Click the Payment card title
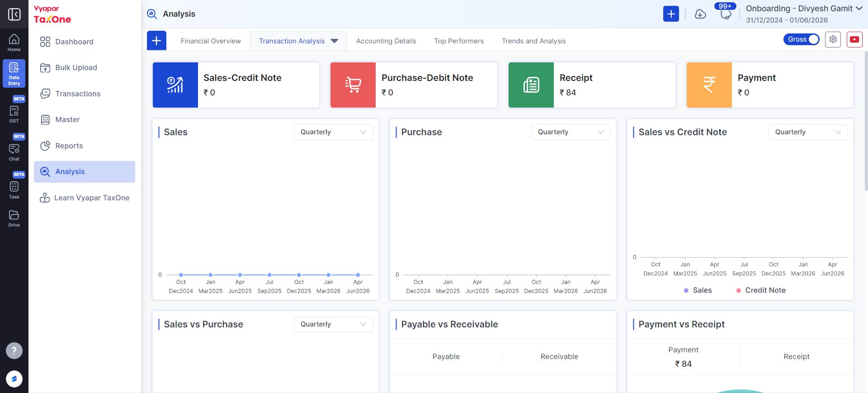This screenshot has height=393, width=868. click(757, 78)
